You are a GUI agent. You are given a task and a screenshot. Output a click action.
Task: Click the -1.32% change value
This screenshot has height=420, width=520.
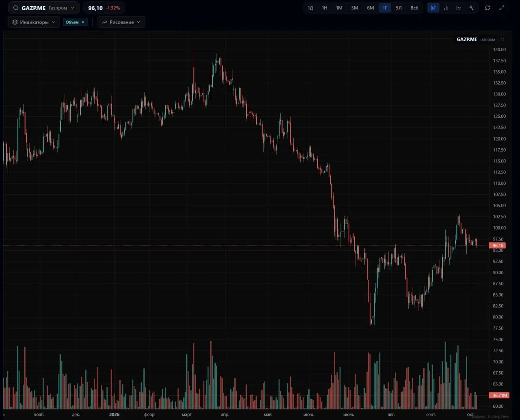[113, 8]
